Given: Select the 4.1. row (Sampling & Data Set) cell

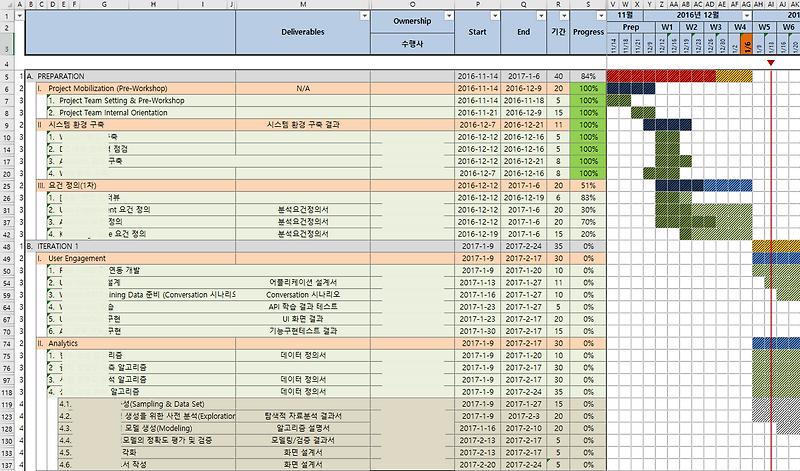Looking at the screenshot, I should pyautogui.click(x=147, y=404).
